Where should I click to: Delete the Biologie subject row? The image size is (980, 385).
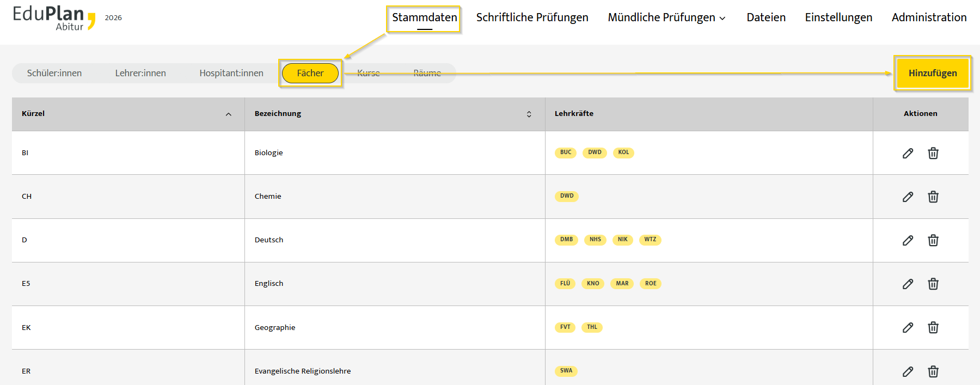(x=933, y=153)
